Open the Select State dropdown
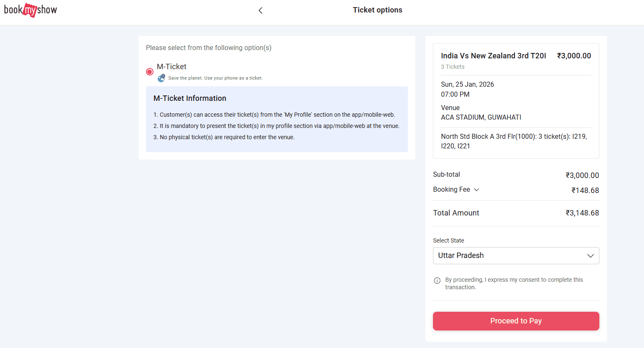644x348 pixels. (x=516, y=255)
